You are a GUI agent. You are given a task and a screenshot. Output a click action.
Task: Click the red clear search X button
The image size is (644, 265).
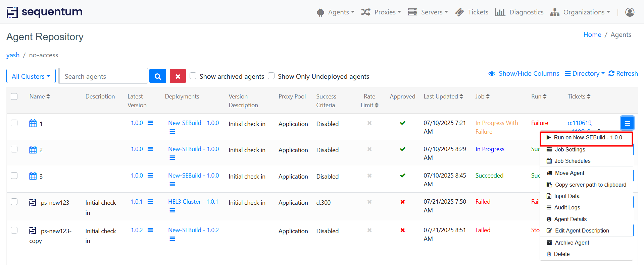click(x=178, y=76)
